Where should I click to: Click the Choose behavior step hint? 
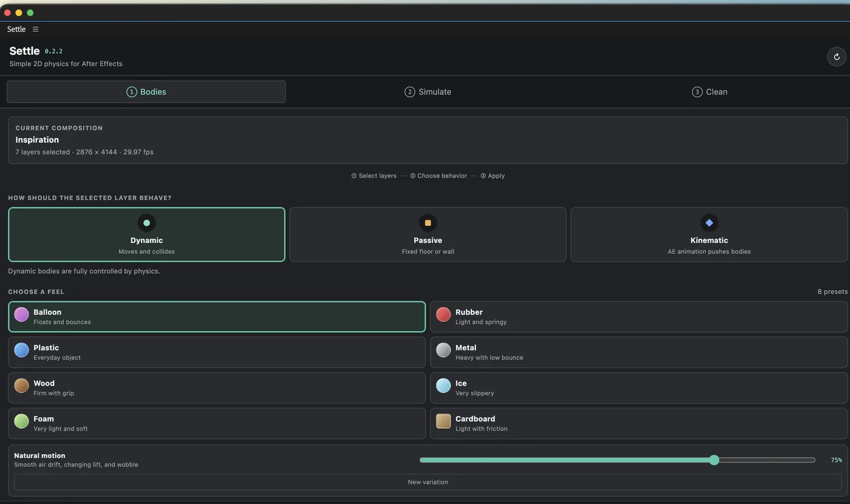pyautogui.click(x=438, y=175)
